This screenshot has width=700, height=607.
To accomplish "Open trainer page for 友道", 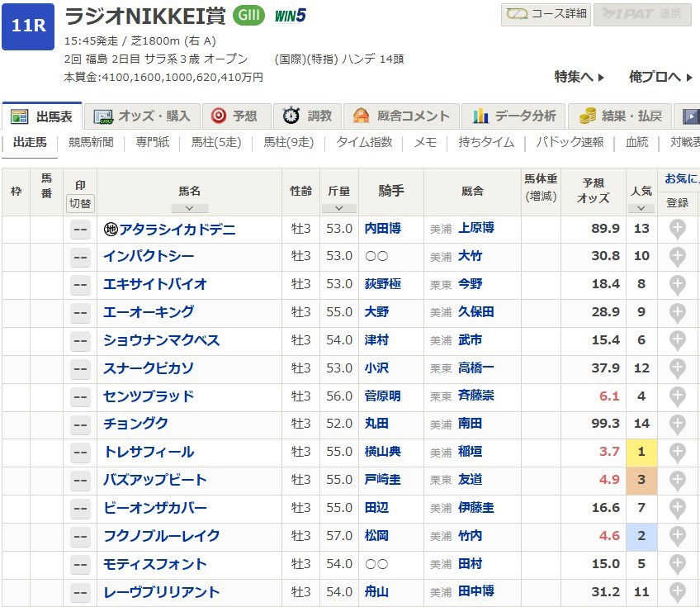I will 470,480.
